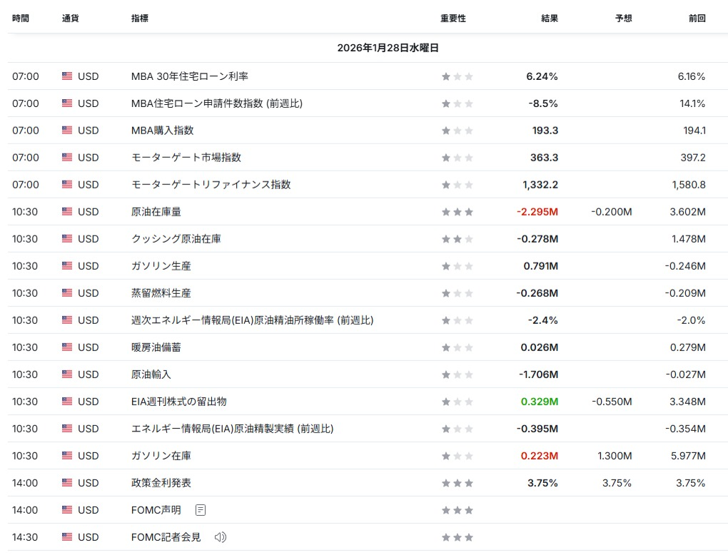Open the ガソリン生産 indicator
This screenshot has height=560, width=728.
[x=161, y=266]
